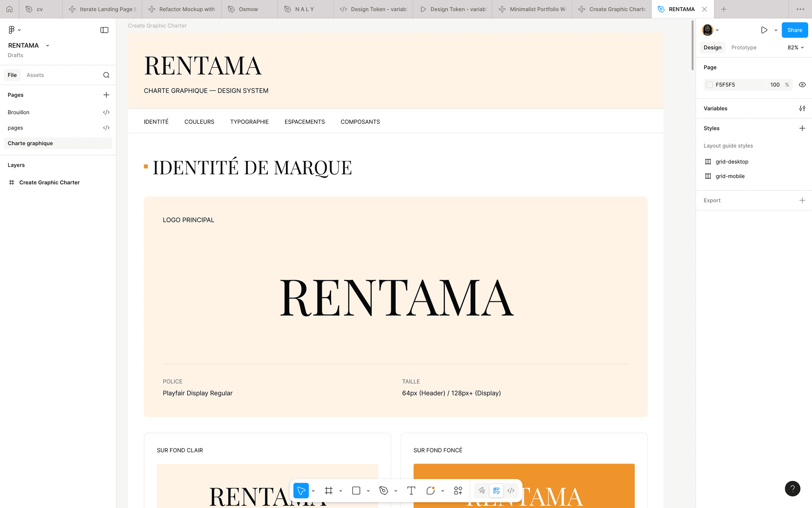Select the Text tool
Image resolution: width=812 pixels, height=508 pixels.
(411, 490)
